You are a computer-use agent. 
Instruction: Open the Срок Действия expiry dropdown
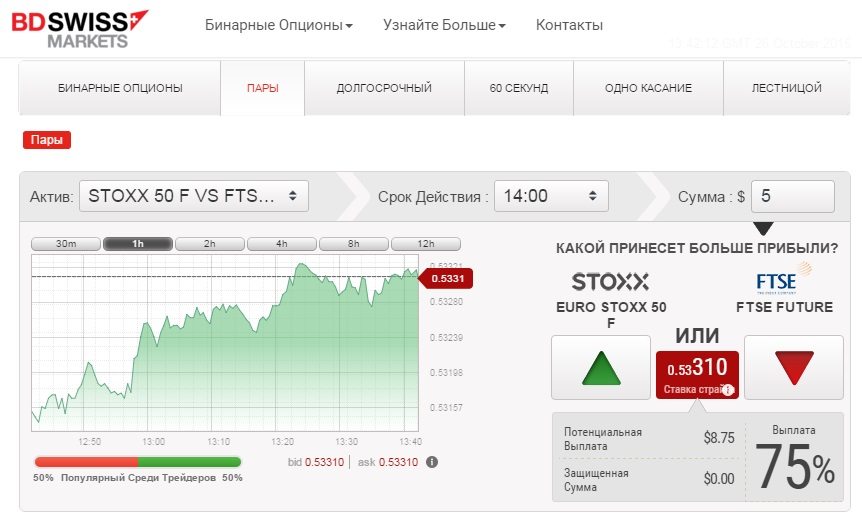[x=551, y=196]
